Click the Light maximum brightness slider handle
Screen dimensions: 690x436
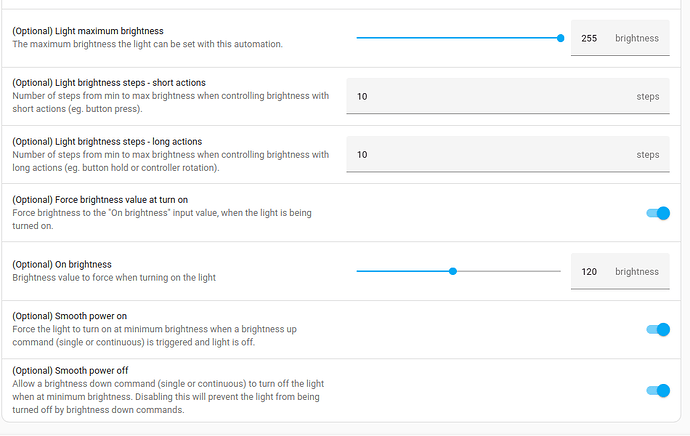tap(560, 38)
